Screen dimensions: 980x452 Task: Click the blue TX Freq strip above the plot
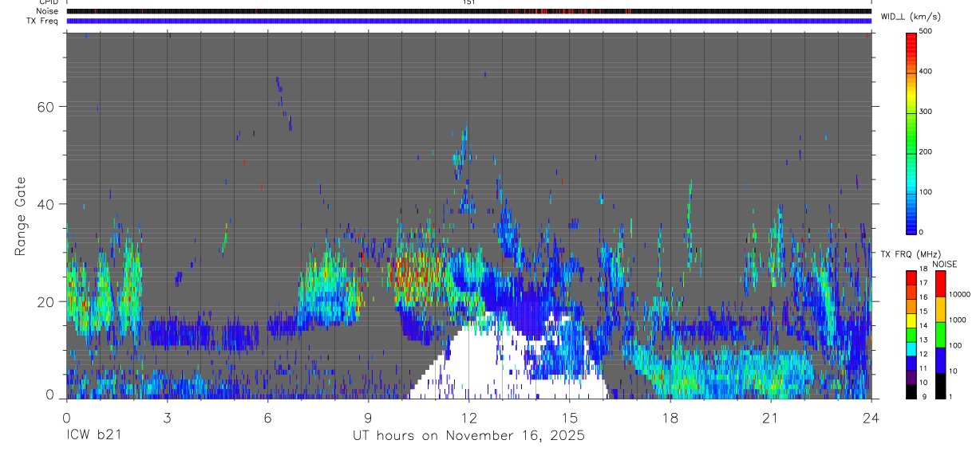coord(468,21)
